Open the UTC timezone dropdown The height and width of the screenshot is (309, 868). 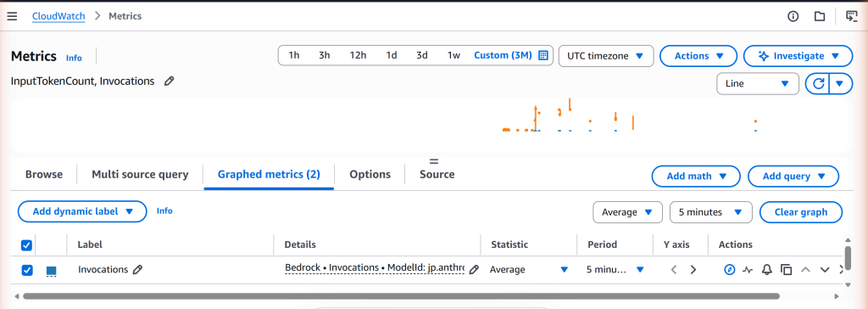[606, 56]
